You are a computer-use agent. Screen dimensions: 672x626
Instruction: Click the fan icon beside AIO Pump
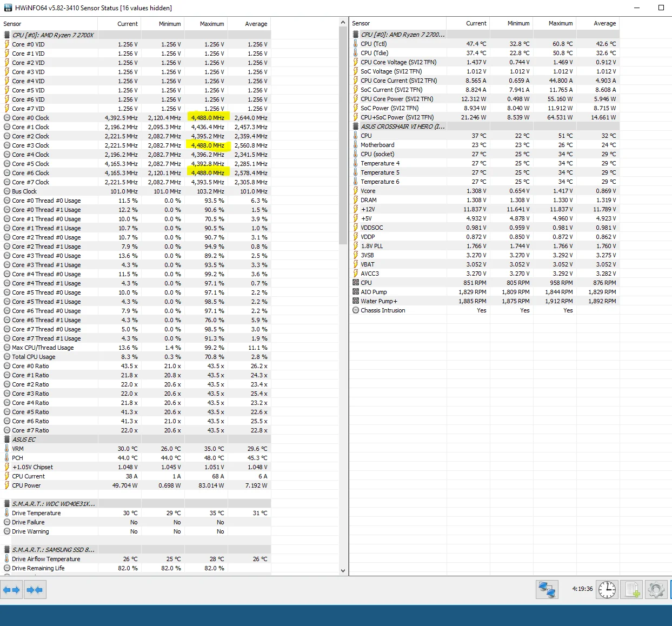[356, 292]
